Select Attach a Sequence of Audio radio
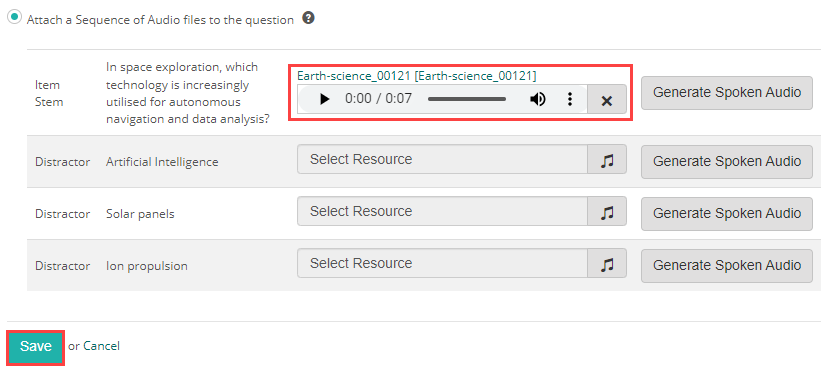This screenshot has height=373, width=827. point(13,17)
